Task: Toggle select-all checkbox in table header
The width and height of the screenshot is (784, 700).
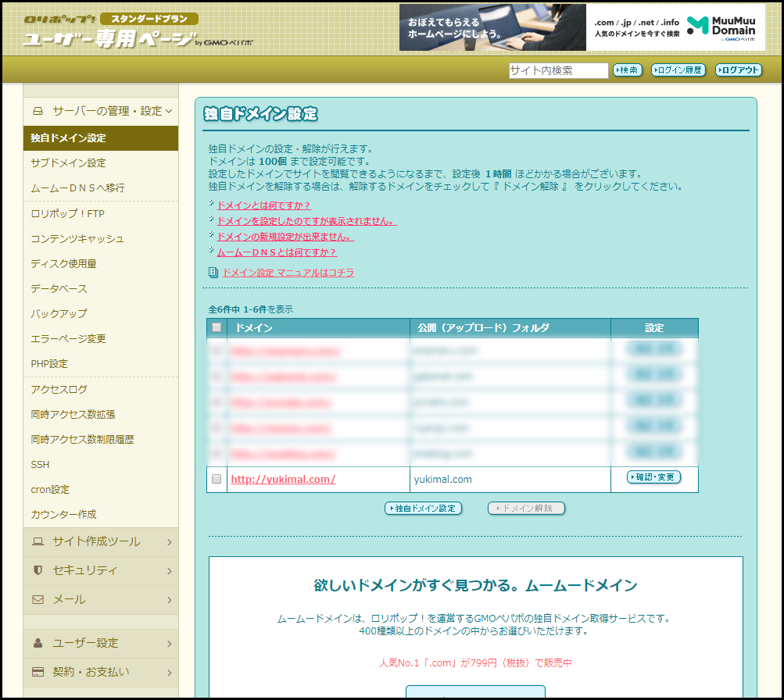Action: click(217, 328)
